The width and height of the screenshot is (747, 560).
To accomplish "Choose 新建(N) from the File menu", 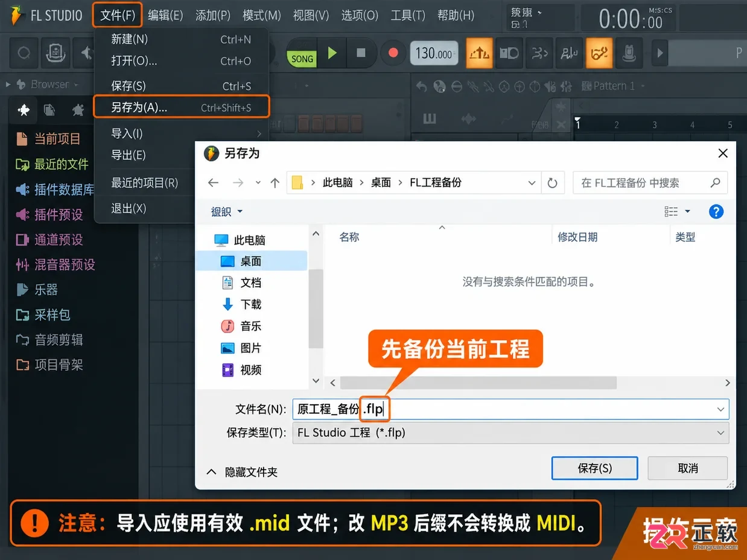I will pyautogui.click(x=181, y=39).
